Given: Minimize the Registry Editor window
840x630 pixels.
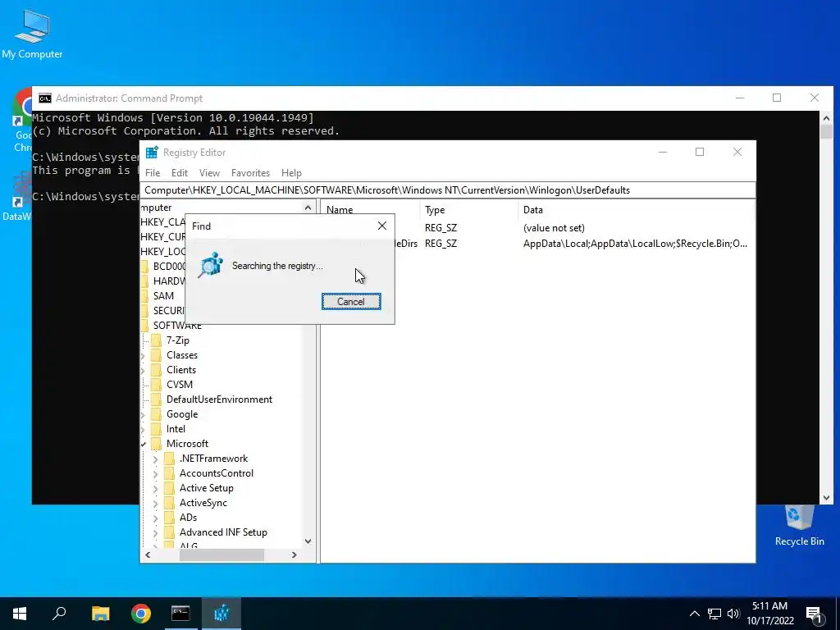Looking at the screenshot, I should (x=663, y=152).
